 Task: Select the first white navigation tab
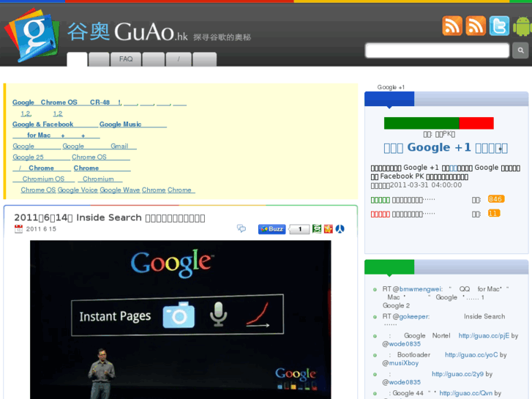pos(77,59)
